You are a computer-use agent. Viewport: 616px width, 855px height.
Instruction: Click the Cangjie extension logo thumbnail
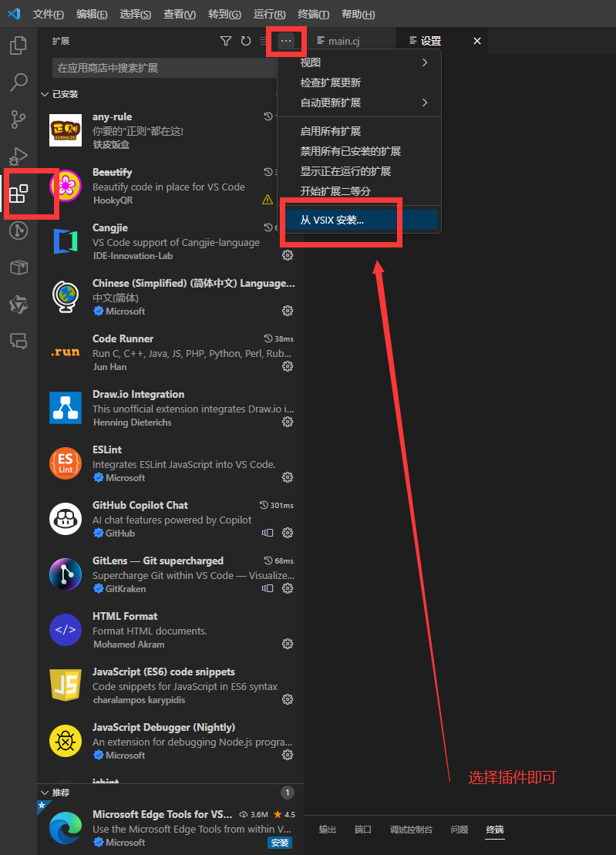coord(66,241)
